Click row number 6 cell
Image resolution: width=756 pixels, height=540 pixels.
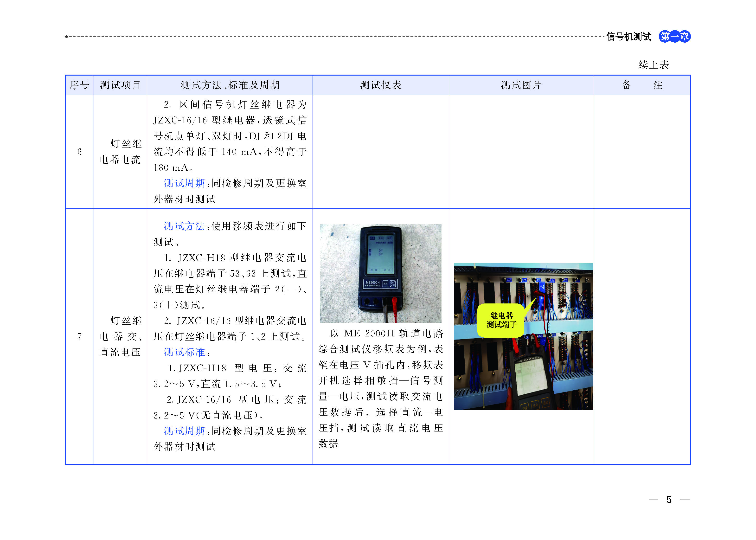click(79, 152)
